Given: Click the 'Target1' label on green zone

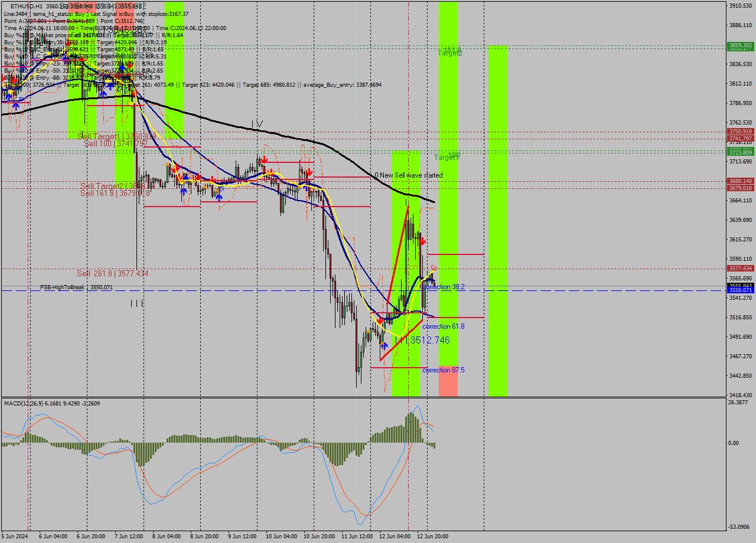Looking at the screenshot, I should [x=447, y=157].
